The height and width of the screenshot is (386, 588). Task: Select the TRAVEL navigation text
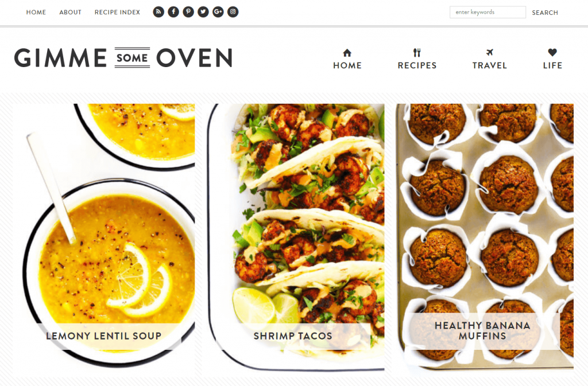point(489,65)
